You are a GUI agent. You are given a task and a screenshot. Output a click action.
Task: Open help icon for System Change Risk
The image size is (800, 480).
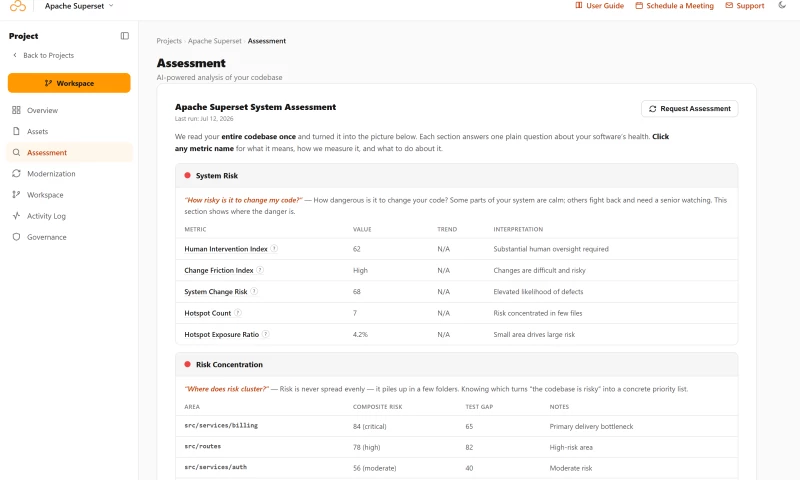pos(254,292)
